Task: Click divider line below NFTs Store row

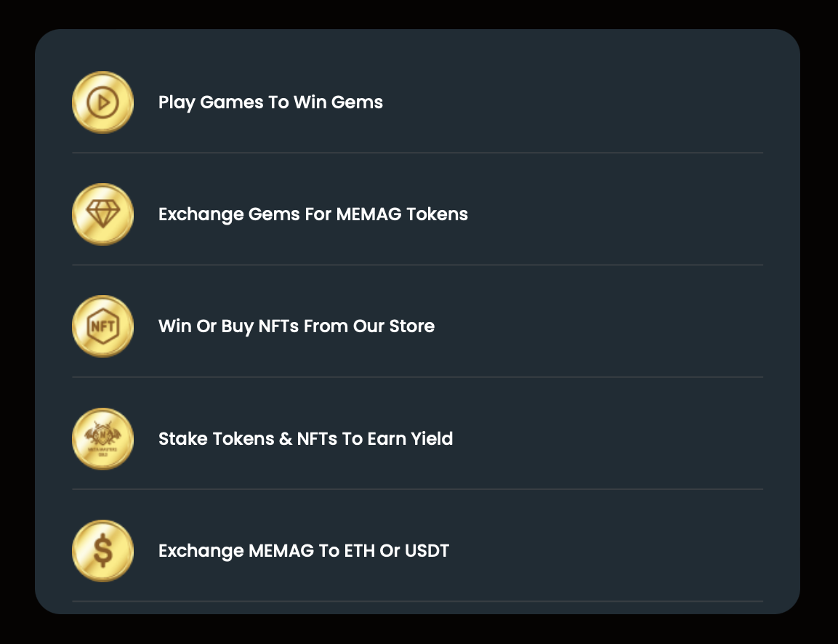Action: click(417, 377)
